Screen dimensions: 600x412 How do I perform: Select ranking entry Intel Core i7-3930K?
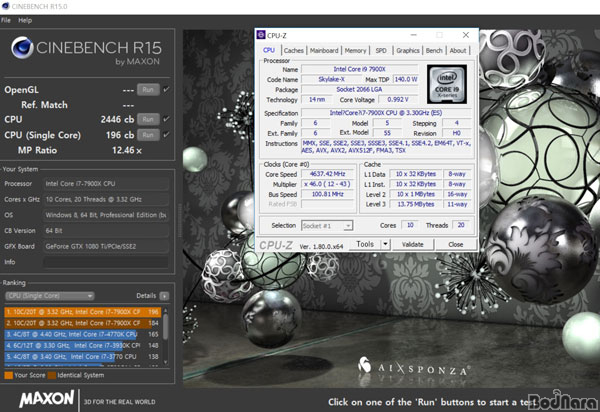pyautogui.click(x=83, y=345)
